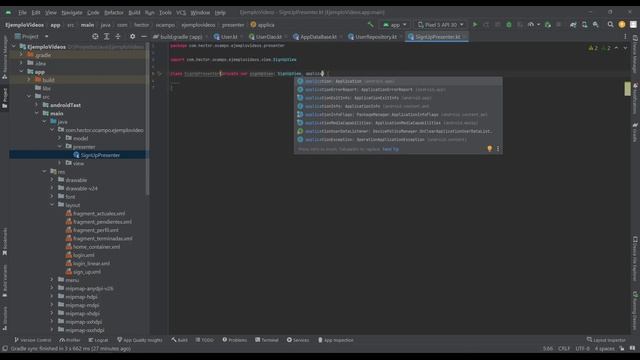
Task: Switch to the UserRepository.kt tab
Action: point(372,37)
